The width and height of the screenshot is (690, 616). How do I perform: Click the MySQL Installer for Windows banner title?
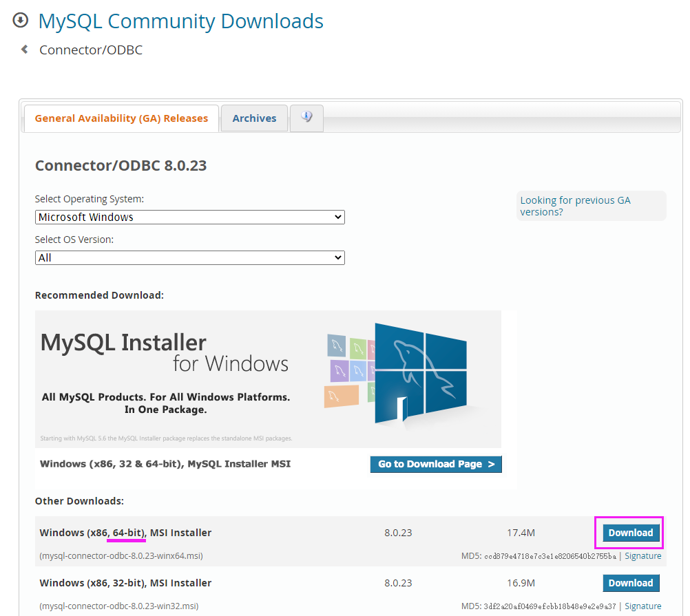164,352
